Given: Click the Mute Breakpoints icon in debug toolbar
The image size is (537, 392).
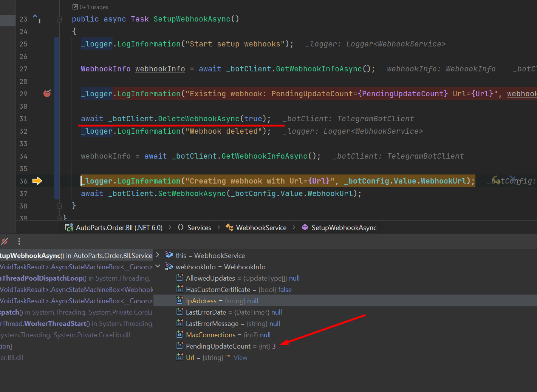Looking at the screenshot, I should [x=5, y=241].
